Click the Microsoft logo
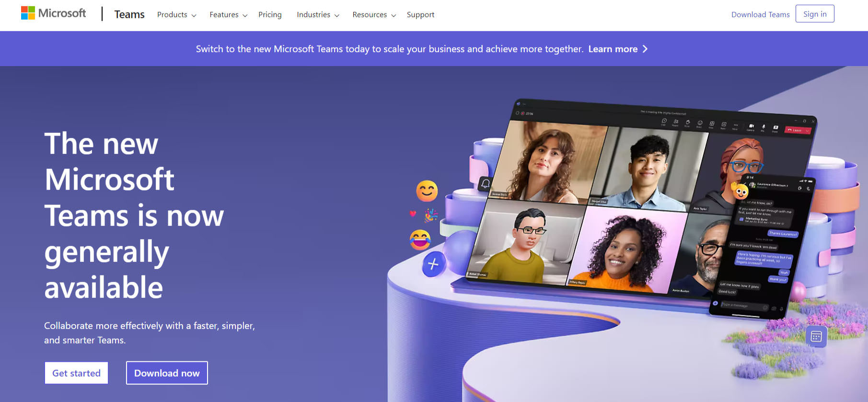The image size is (868, 402). tap(53, 13)
